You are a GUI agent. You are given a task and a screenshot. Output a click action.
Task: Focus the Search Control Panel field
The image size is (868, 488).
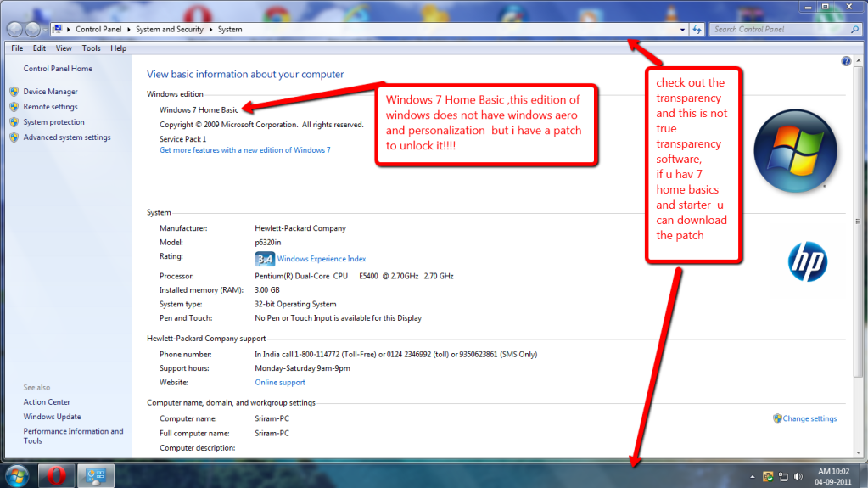point(780,30)
